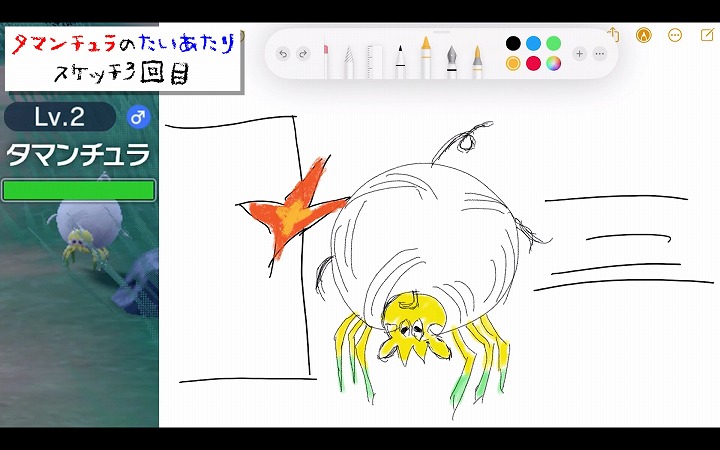Image resolution: width=720 pixels, height=450 pixels.
Task: Tap the redo arrow in the drawing toolbar
Action: click(x=303, y=54)
